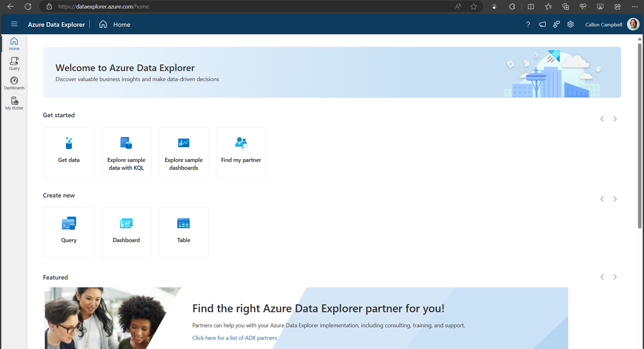Viewport: 644px width, 349px height.
Task: Create a new Table tile
Action: coord(184,232)
